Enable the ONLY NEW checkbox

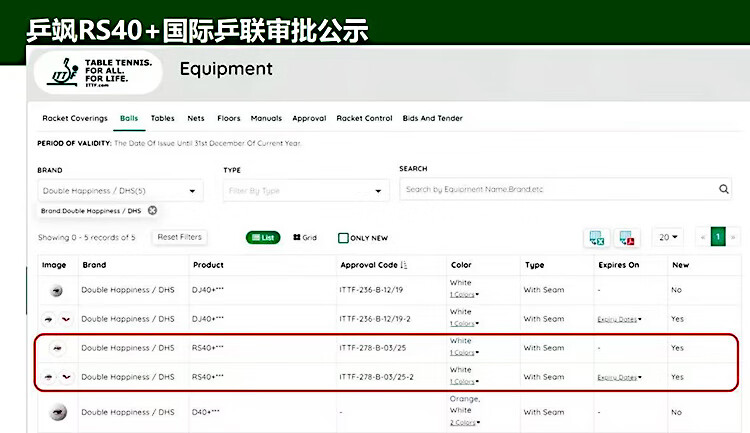[x=343, y=238]
